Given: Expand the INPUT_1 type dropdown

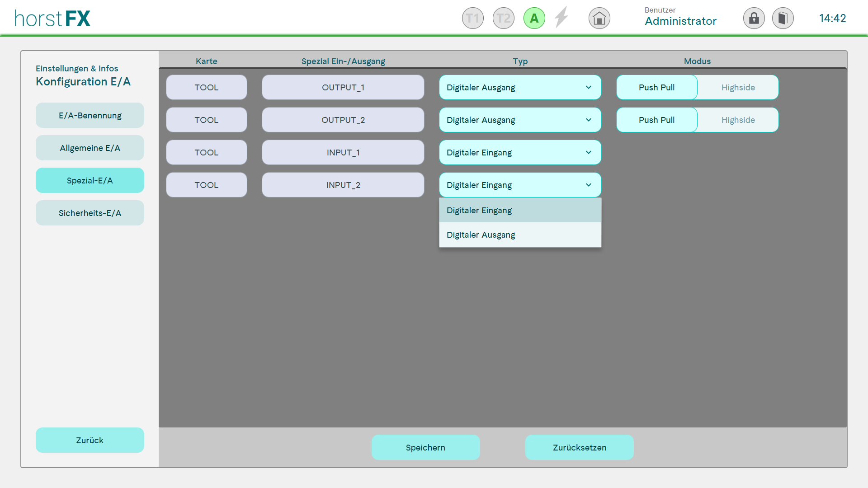Looking at the screenshot, I should pyautogui.click(x=520, y=152).
